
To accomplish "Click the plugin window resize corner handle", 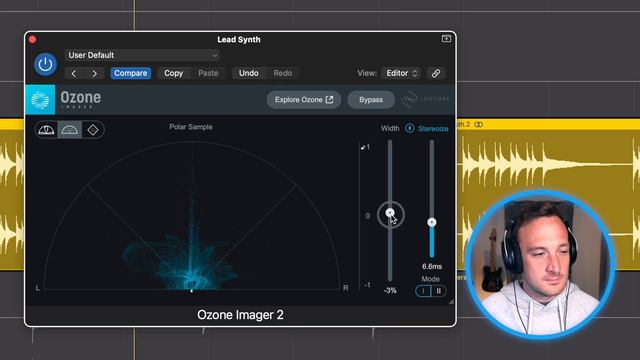I will pyautogui.click(x=451, y=302).
